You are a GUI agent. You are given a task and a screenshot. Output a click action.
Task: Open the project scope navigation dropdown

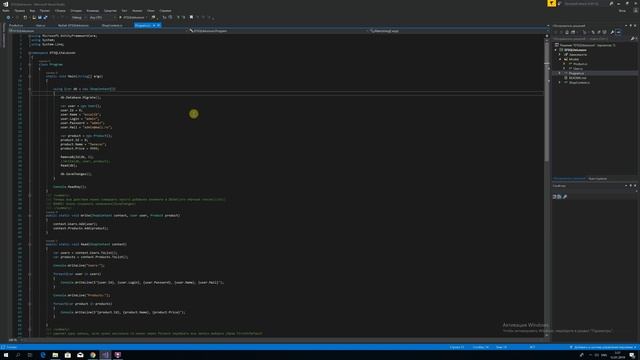coord(98,31)
